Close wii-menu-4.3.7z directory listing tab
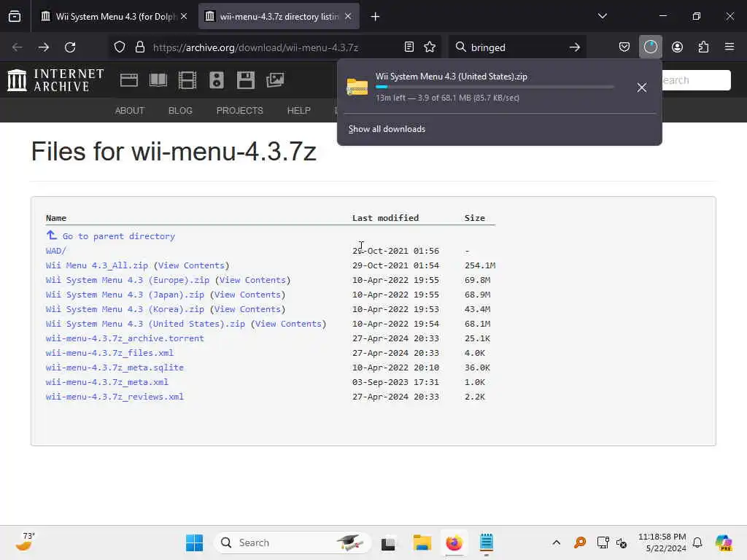 point(348,16)
